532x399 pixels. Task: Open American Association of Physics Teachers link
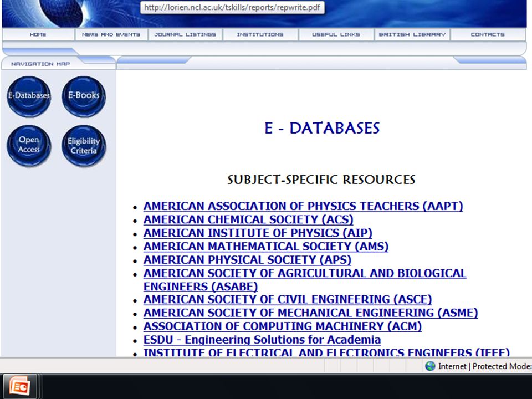point(303,206)
